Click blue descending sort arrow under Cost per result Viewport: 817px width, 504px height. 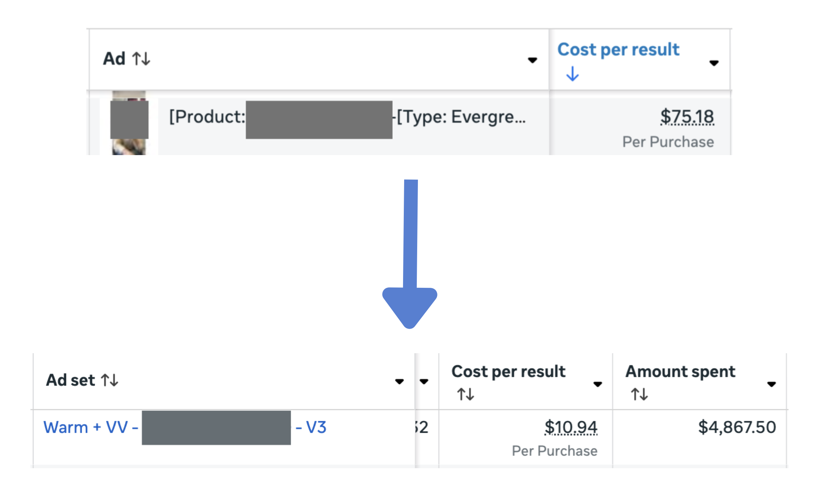[572, 74]
